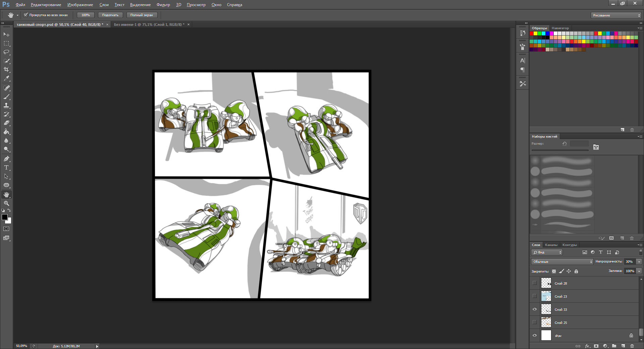Select the Brush tool

[x=6, y=97]
